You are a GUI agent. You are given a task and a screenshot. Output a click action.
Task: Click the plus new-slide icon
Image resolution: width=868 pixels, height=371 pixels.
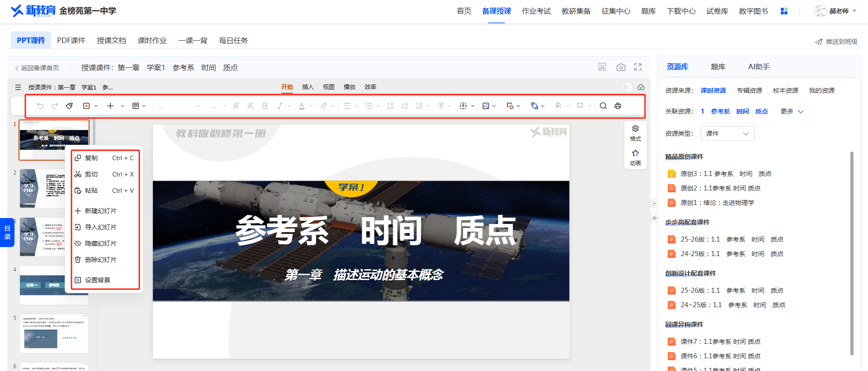coord(110,106)
